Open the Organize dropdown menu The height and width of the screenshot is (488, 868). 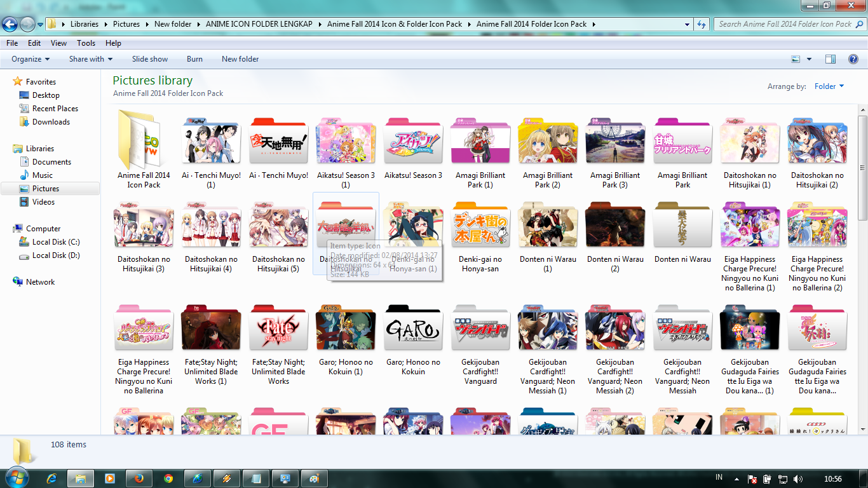point(31,59)
